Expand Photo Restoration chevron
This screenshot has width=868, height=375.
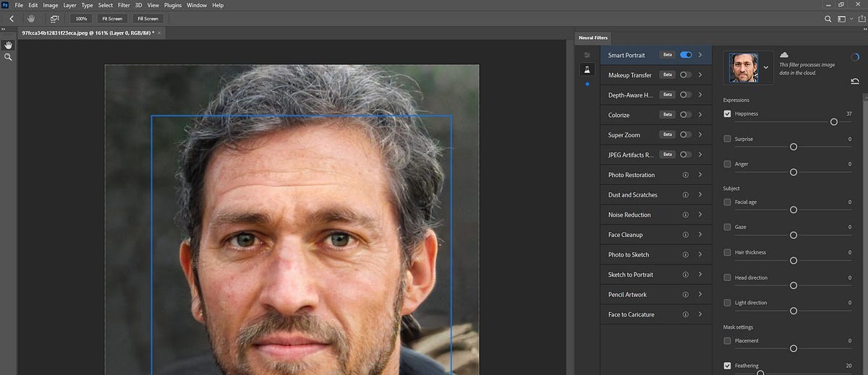[700, 175]
